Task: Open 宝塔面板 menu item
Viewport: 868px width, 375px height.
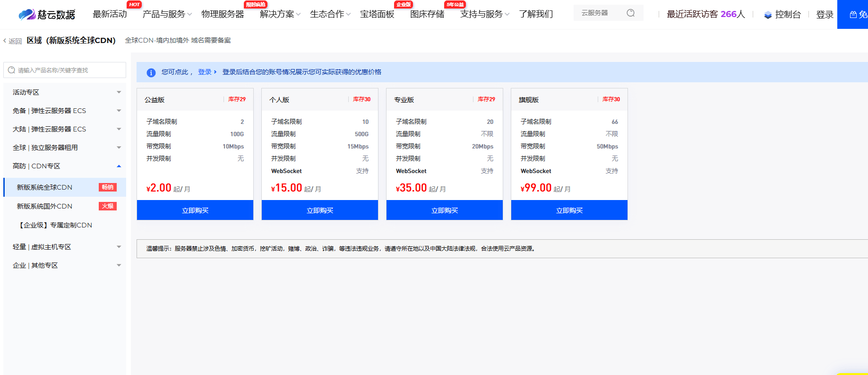Action: [377, 14]
